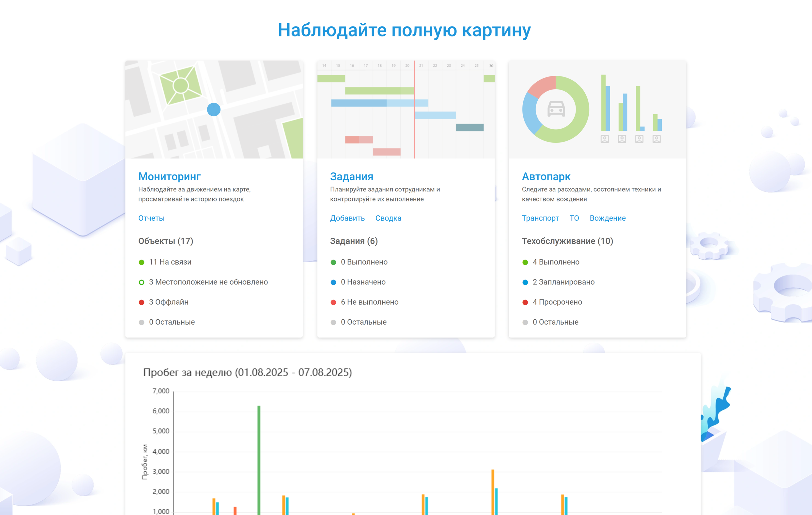Open the Вождение link
Viewport: 812px width, 515px height.
(x=607, y=218)
